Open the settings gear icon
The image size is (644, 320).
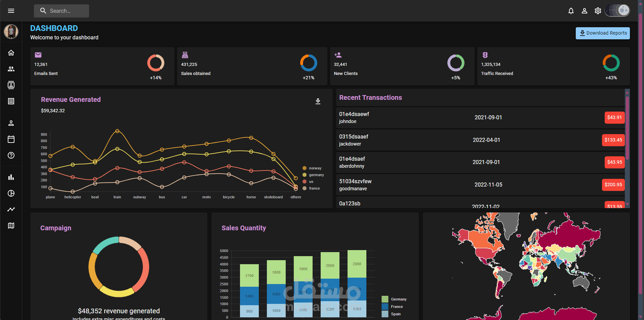pos(598,11)
